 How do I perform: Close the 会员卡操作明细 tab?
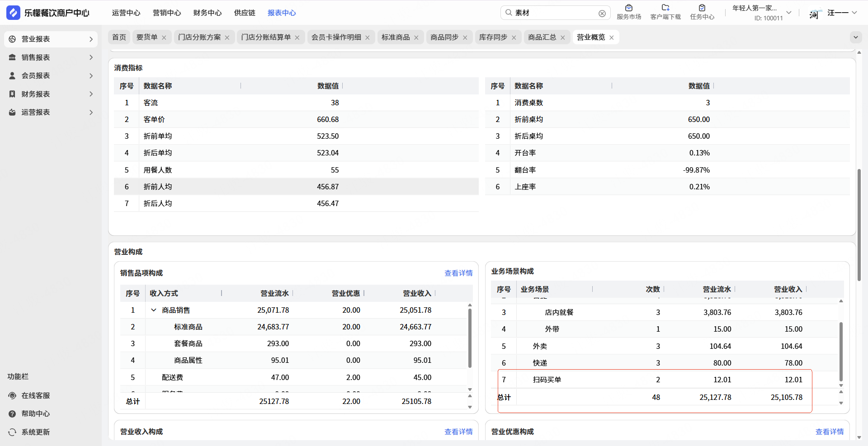[x=368, y=38]
